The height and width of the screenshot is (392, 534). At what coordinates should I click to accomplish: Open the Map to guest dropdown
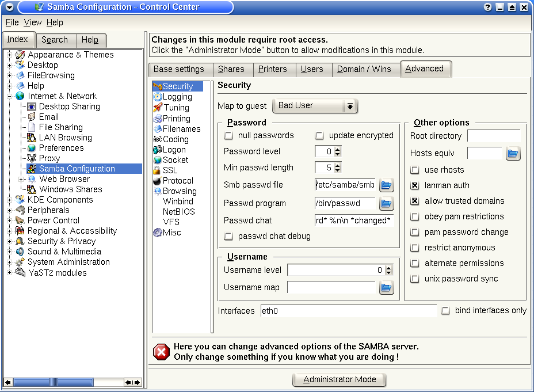pyautogui.click(x=315, y=106)
